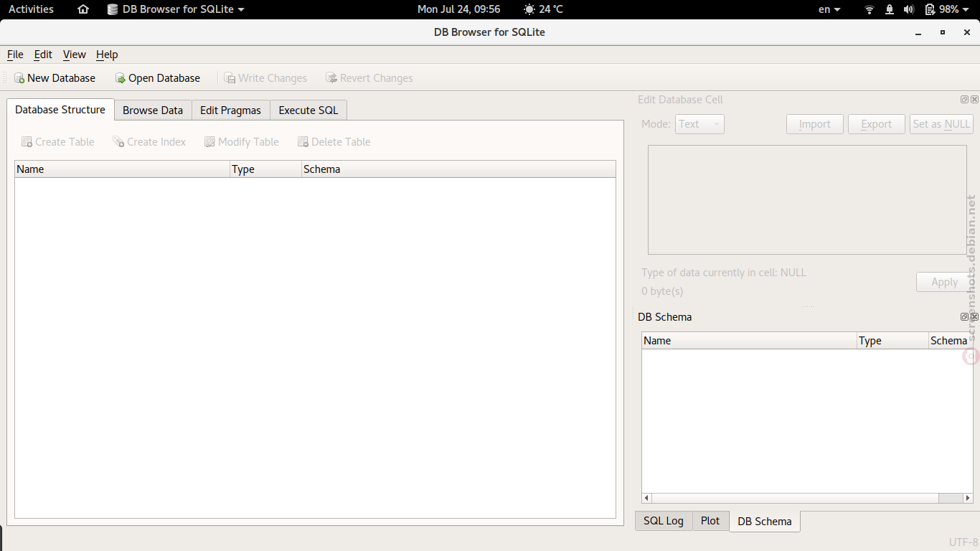Viewport: 980px width, 551px height.
Task: Switch to the Plot tab
Action: click(710, 521)
